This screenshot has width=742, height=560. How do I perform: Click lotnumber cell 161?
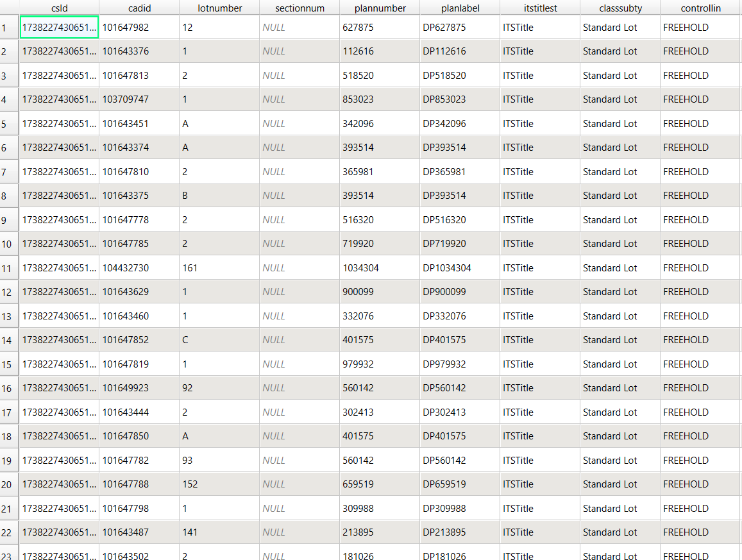tap(219, 268)
